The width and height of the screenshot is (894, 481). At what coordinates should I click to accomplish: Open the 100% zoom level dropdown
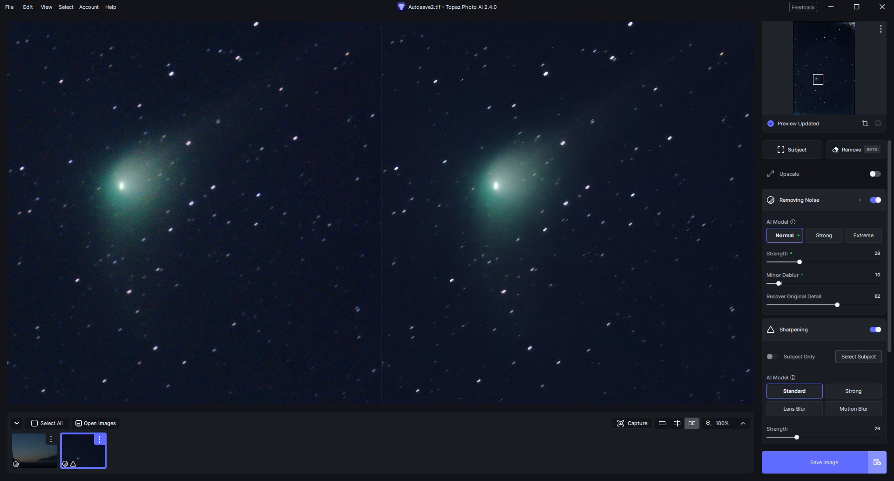point(720,423)
